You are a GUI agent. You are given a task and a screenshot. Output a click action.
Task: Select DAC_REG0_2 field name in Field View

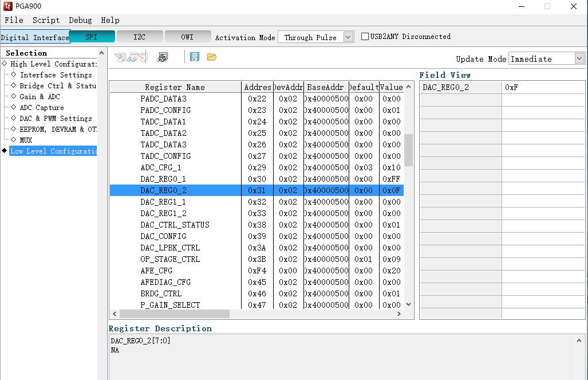pyautogui.click(x=460, y=87)
